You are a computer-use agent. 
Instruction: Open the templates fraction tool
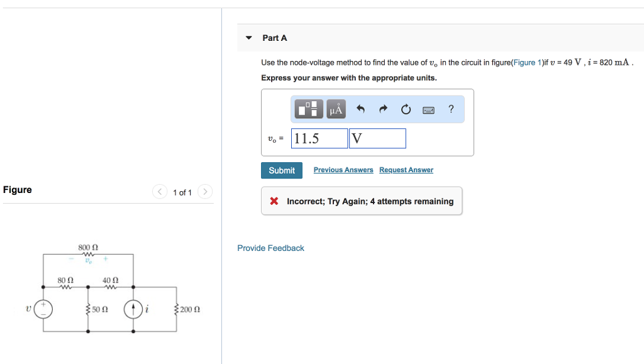(308, 109)
